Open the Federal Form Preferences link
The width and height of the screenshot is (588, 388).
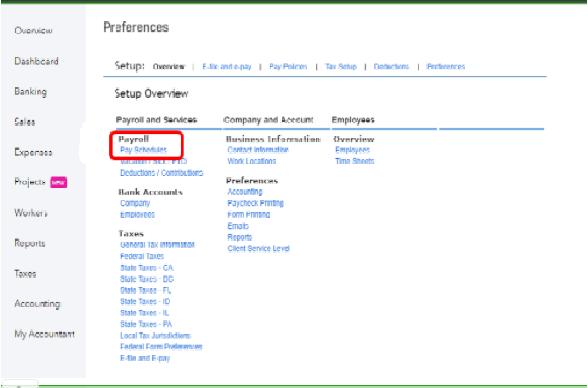click(x=161, y=347)
